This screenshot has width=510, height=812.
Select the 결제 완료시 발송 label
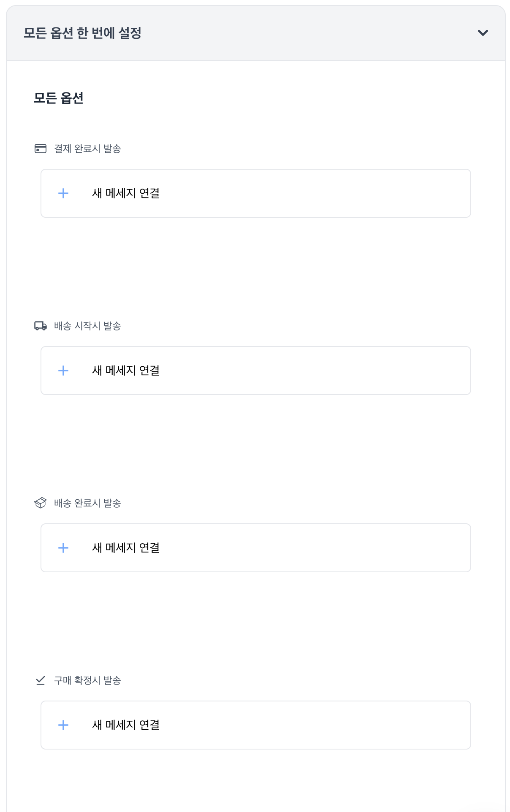87,149
